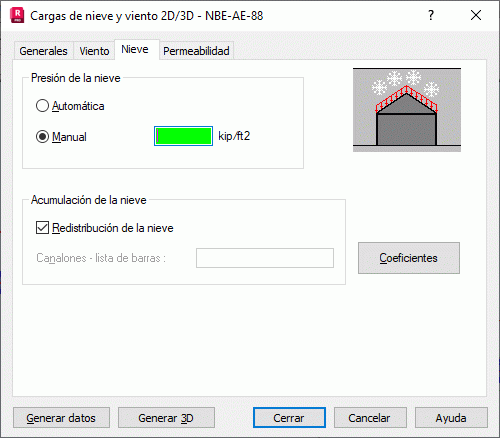Select the Nieve tab
500x438 pixels.
click(135, 49)
